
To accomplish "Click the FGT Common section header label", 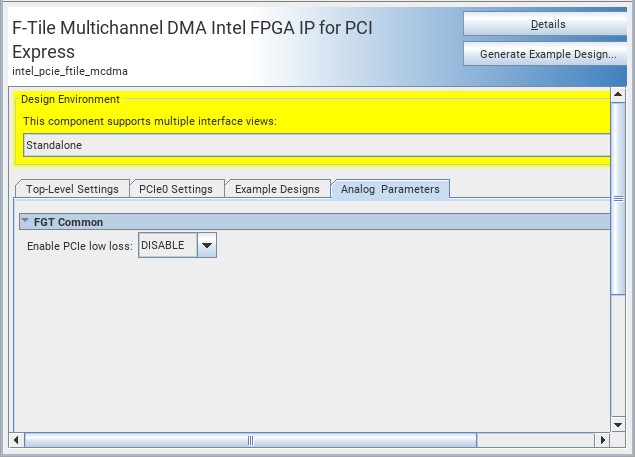I will point(68,222).
